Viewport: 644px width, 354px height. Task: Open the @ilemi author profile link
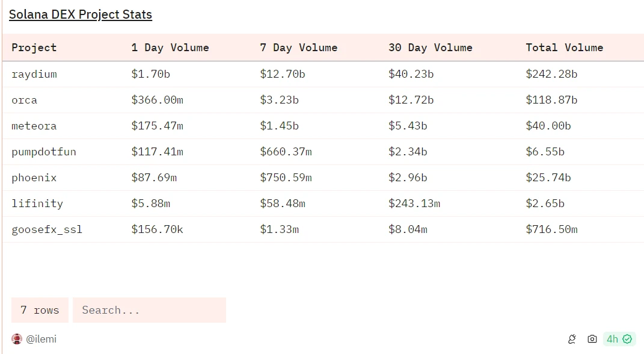click(x=41, y=339)
